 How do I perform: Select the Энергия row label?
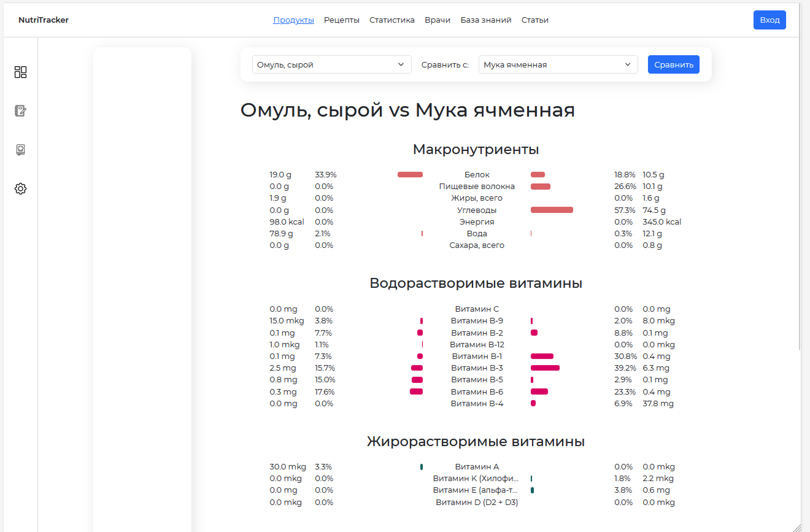click(x=477, y=222)
